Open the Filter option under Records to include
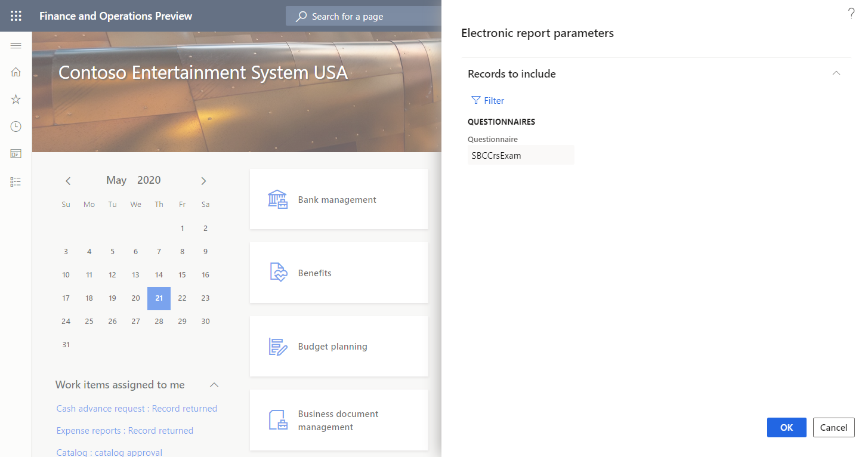This screenshot has width=868, height=457. coord(487,100)
